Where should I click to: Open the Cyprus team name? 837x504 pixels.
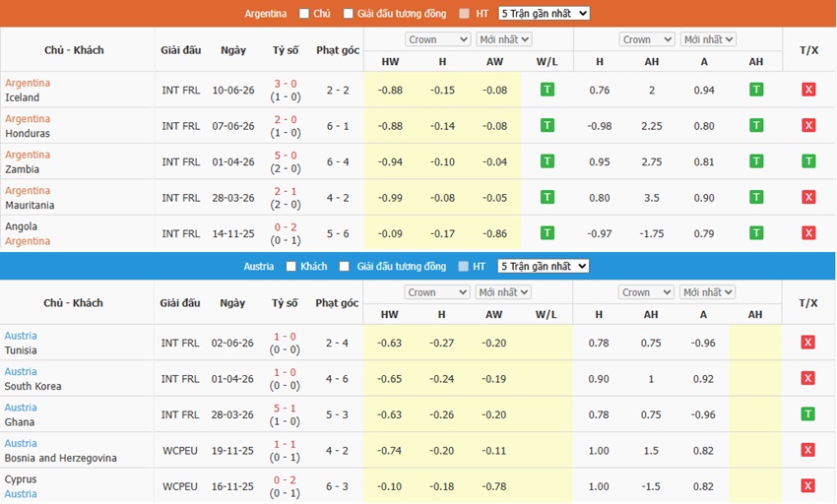[x=21, y=479]
